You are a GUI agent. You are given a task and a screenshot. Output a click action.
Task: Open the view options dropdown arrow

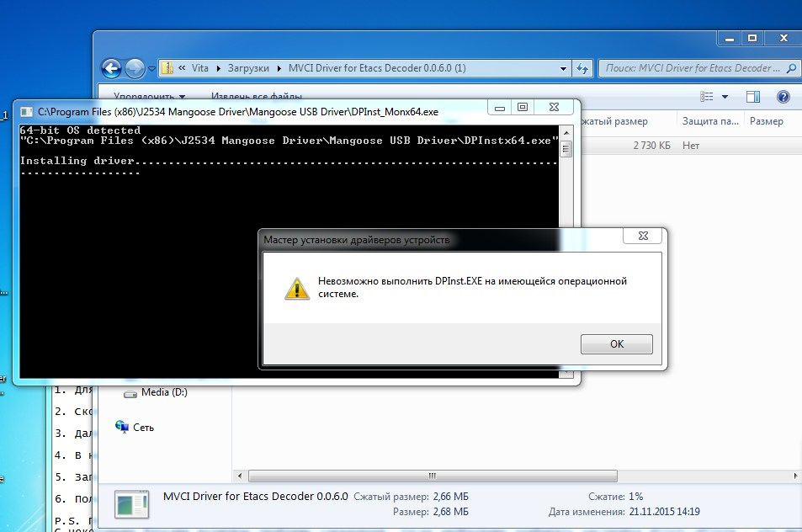pyautogui.click(x=726, y=97)
